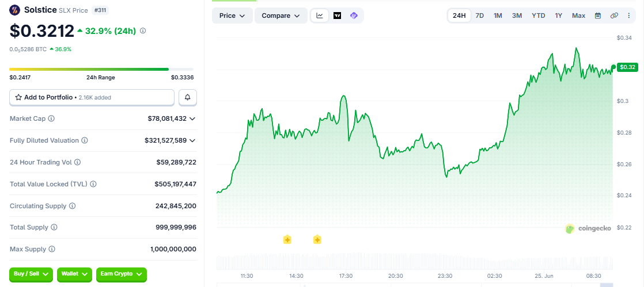Image resolution: width=644 pixels, height=287 pixels.
Task: Select the 1Y time range
Action: [x=559, y=16]
